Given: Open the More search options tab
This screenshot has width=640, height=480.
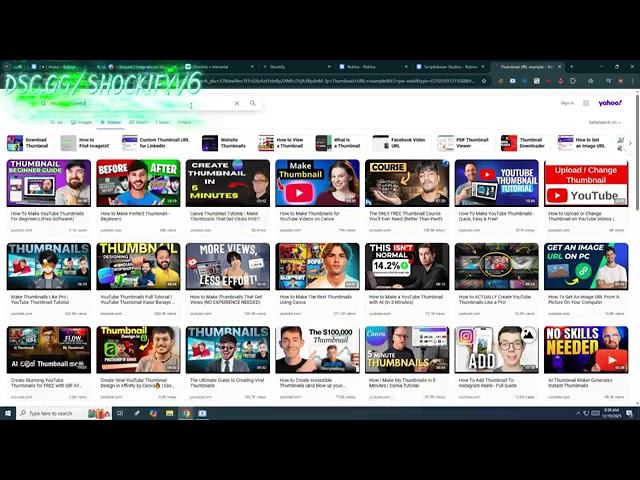Looking at the screenshot, I should (162, 122).
